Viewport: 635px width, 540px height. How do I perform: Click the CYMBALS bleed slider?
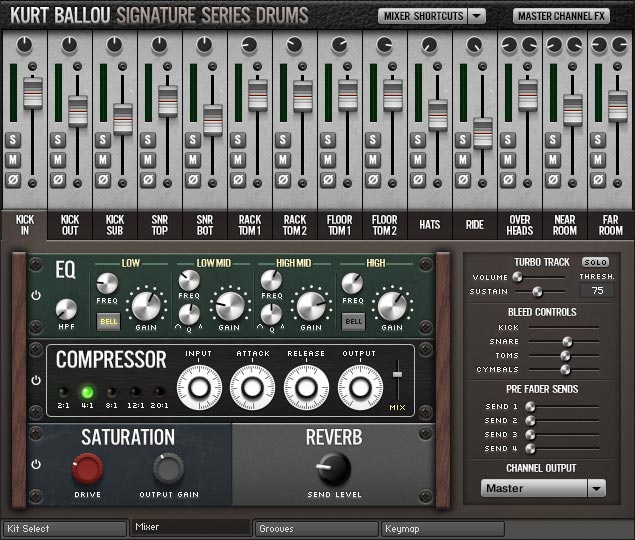563,369
